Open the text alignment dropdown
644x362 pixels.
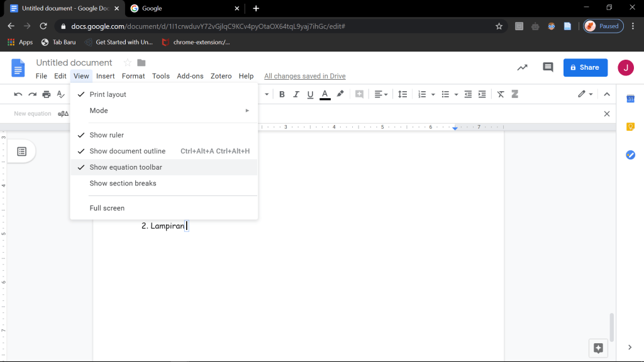(381, 94)
